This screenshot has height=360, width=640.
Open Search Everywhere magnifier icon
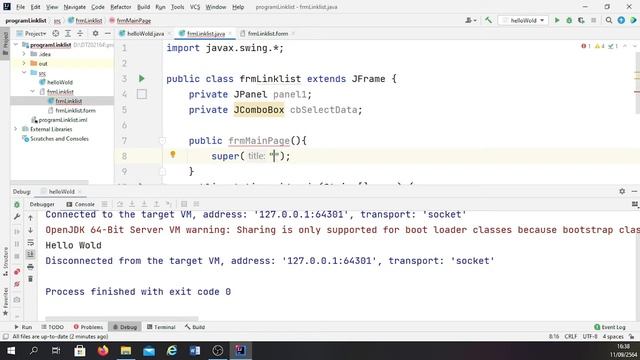tap(609, 20)
